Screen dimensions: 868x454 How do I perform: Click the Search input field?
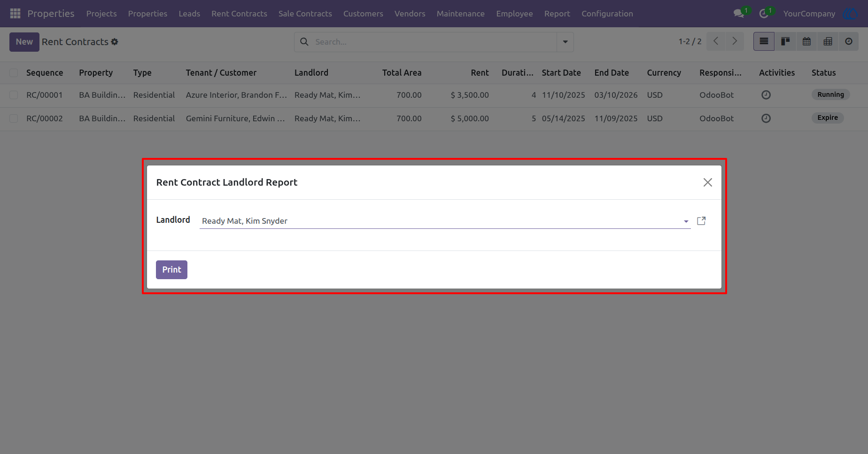click(x=434, y=42)
